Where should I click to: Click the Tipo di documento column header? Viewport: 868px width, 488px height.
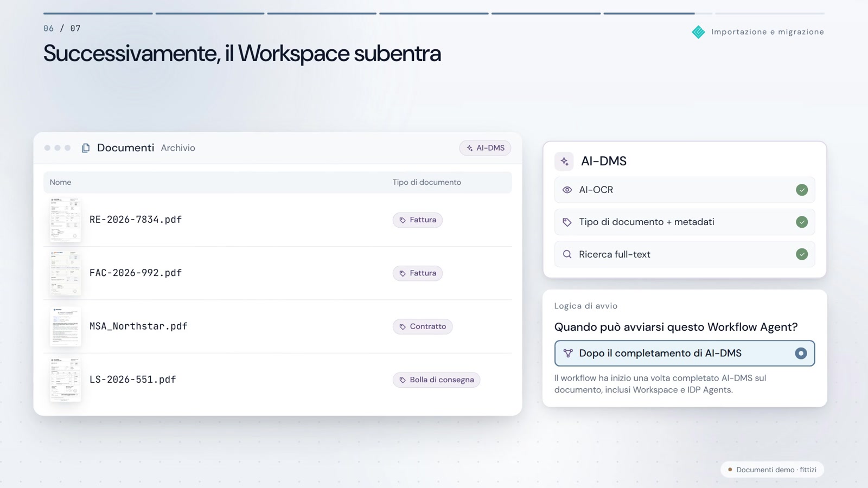point(427,182)
